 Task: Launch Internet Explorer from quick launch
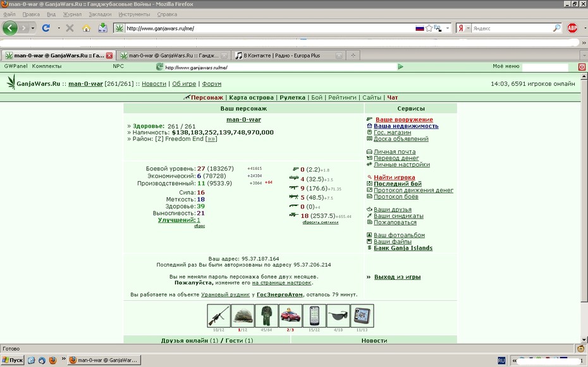32,360
